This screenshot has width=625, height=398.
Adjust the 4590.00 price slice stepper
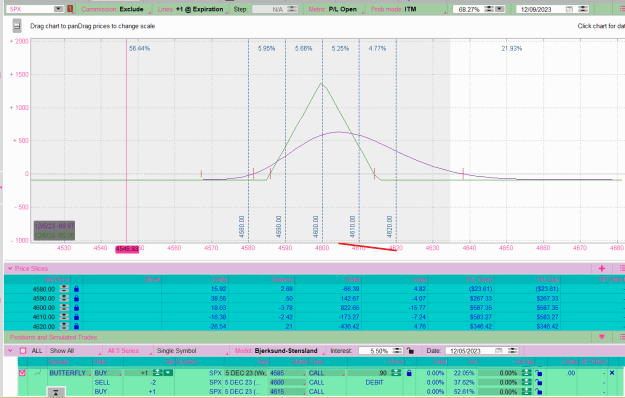click(x=64, y=298)
